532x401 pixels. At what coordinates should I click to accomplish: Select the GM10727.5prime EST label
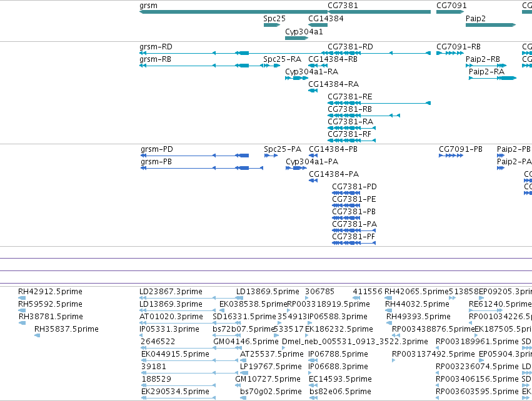click(x=268, y=379)
